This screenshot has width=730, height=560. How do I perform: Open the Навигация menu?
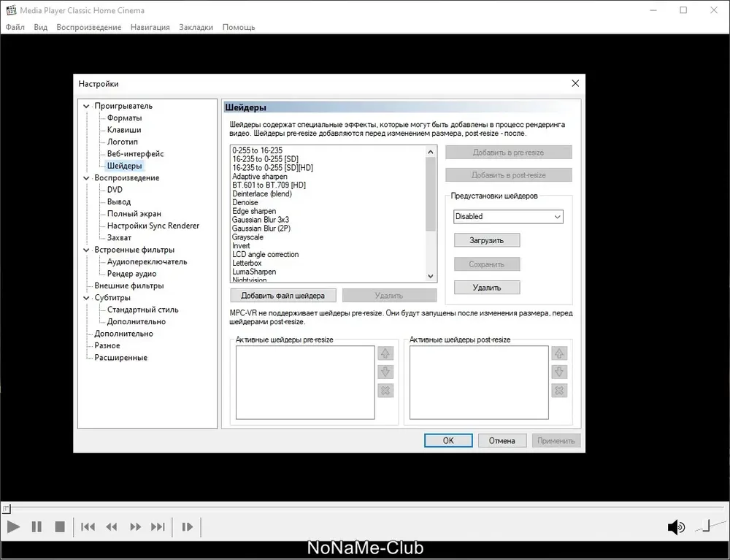pyautogui.click(x=150, y=27)
